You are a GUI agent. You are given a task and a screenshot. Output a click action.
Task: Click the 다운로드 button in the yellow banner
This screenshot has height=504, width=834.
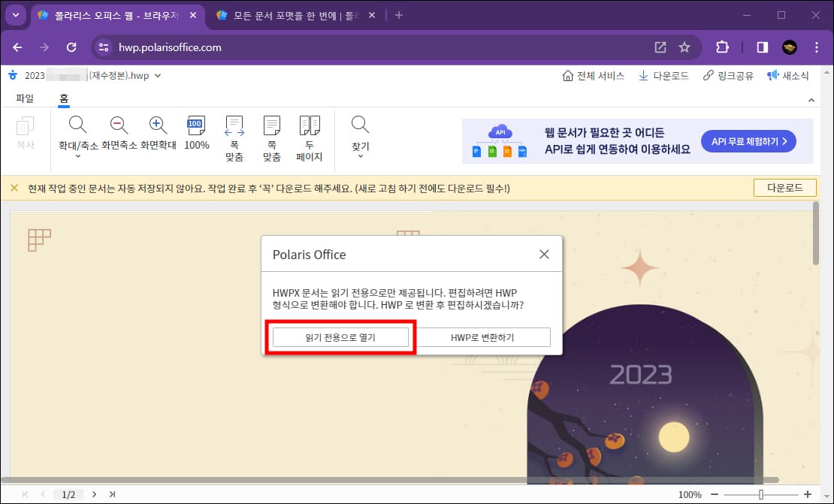(x=784, y=188)
